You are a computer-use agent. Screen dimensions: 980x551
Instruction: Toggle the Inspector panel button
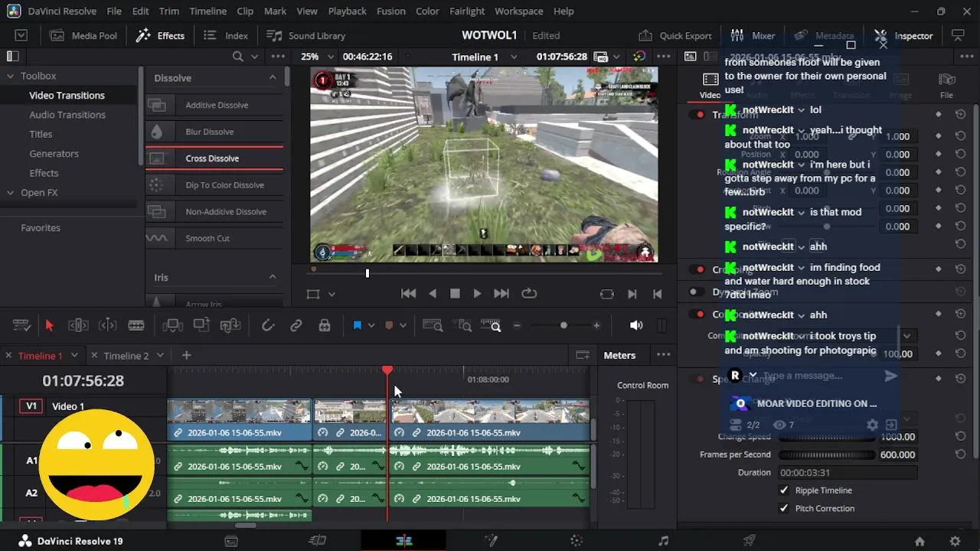point(903,35)
